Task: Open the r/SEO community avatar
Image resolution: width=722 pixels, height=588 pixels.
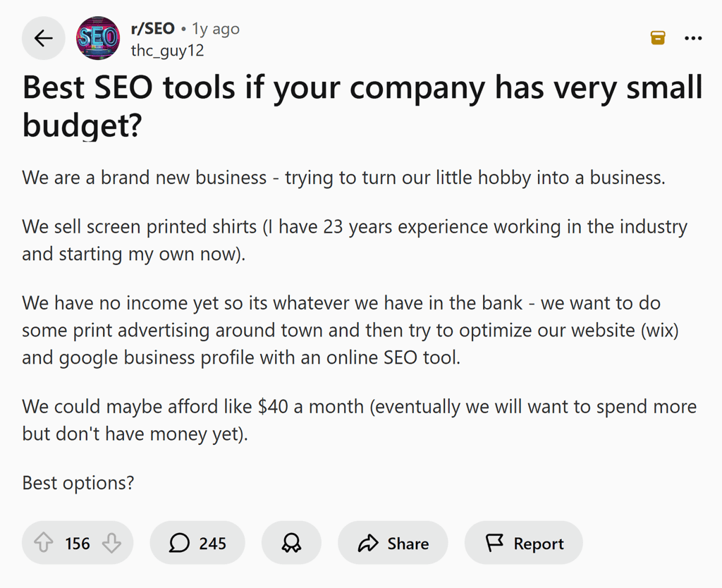Action: (x=98, y=38)
